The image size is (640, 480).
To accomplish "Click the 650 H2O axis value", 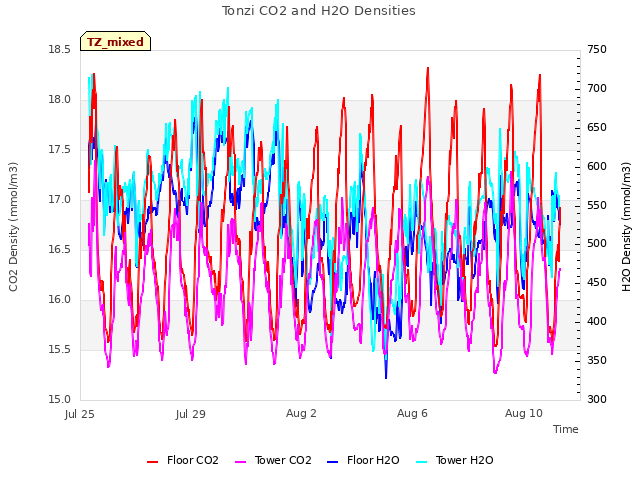I will point(597,127).
